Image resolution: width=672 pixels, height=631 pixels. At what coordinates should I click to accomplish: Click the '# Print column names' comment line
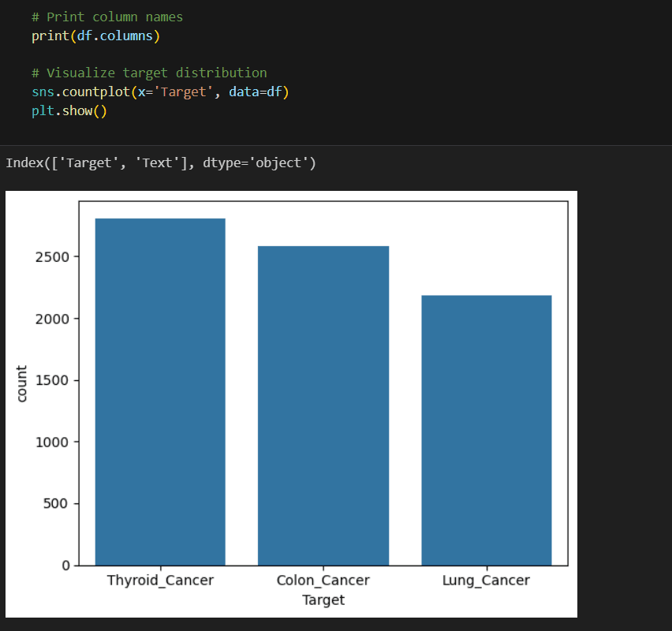(107, 17)
